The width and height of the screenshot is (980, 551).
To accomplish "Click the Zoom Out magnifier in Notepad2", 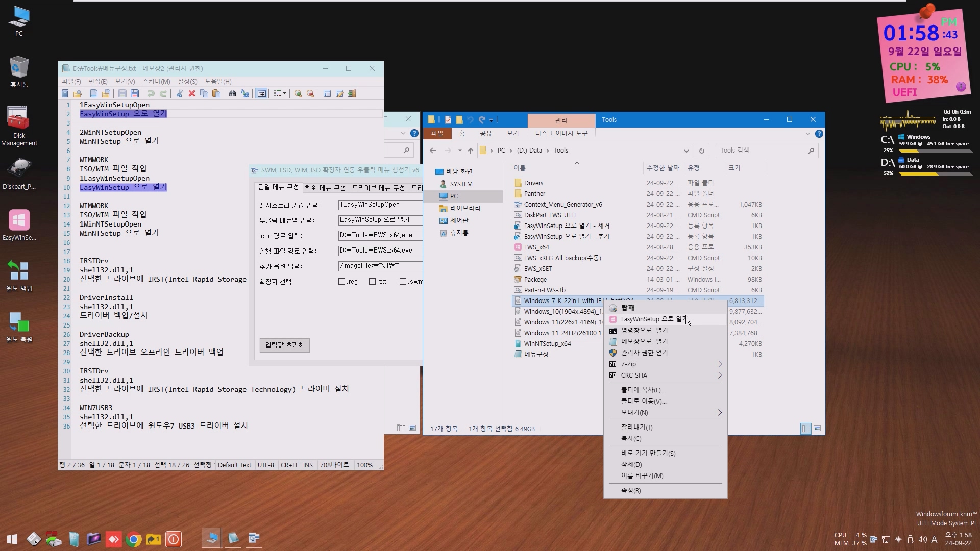I will 310,94.
